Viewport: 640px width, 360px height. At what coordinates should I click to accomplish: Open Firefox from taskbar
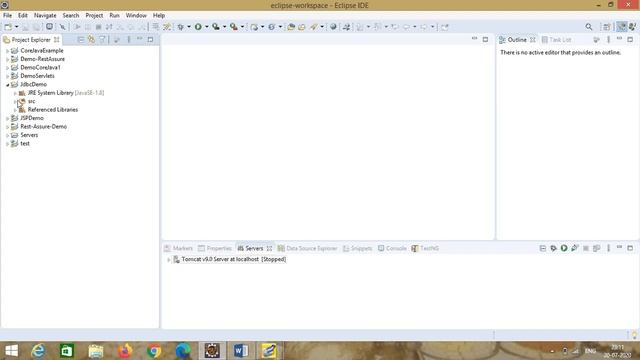[125, 351]
